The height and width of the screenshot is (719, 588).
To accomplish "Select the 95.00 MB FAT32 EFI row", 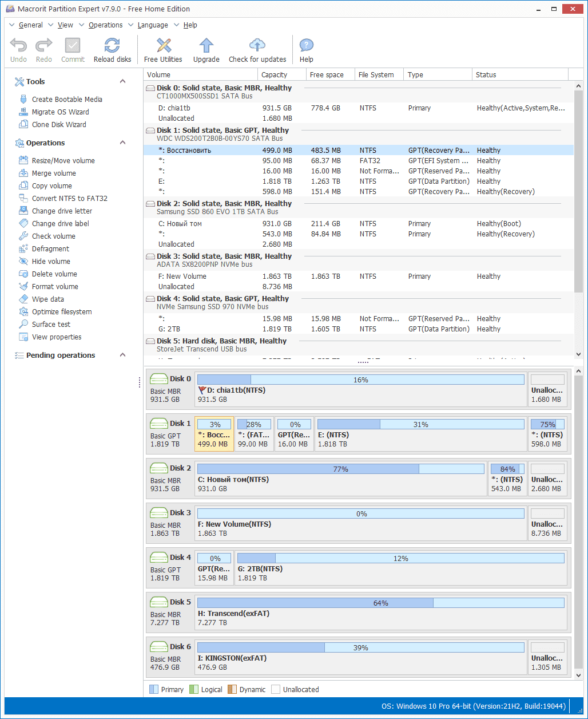I will pos(358,161).
